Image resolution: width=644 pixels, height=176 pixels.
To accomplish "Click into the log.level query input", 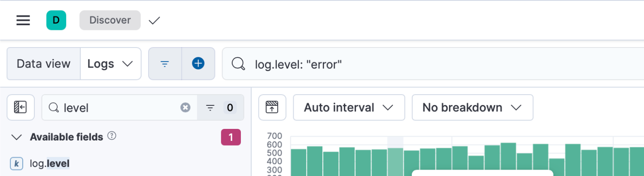I will pos(386,64).
